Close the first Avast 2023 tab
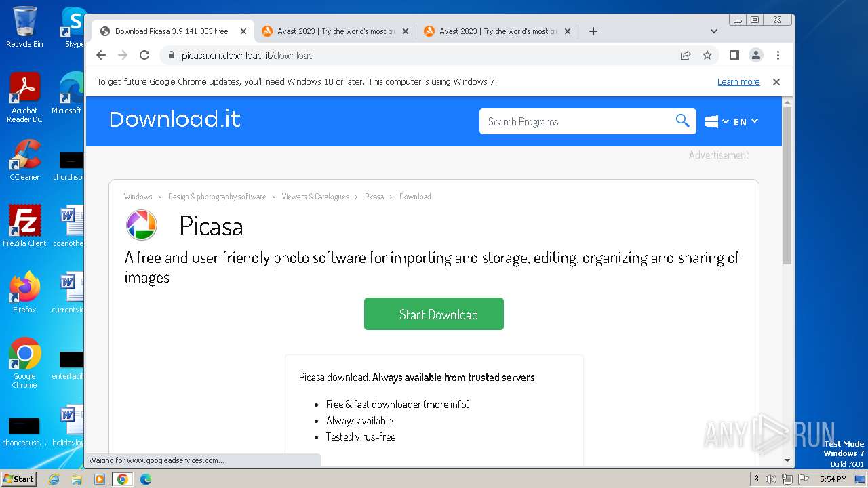Viewport: 868px width, 488px height. coord(406,31)
